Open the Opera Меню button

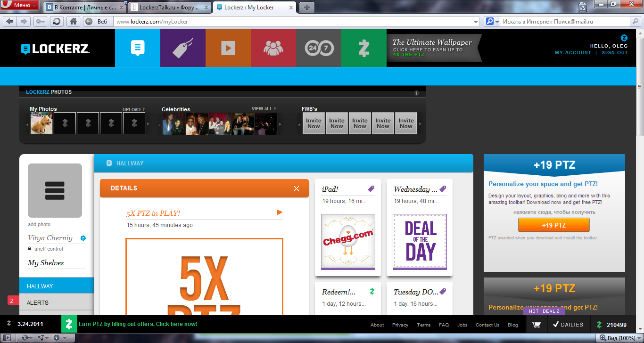[x=20, y=5]
